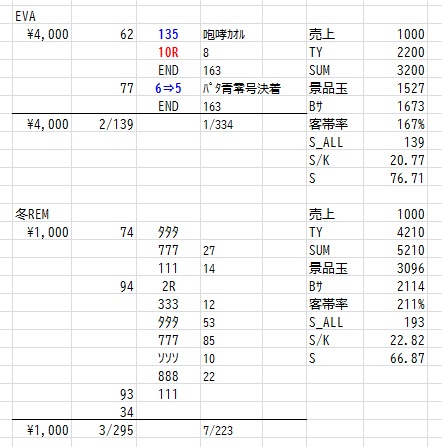Select the 2/139 total cell
This screenshot has height=447, width=442.
pos(116,125)
